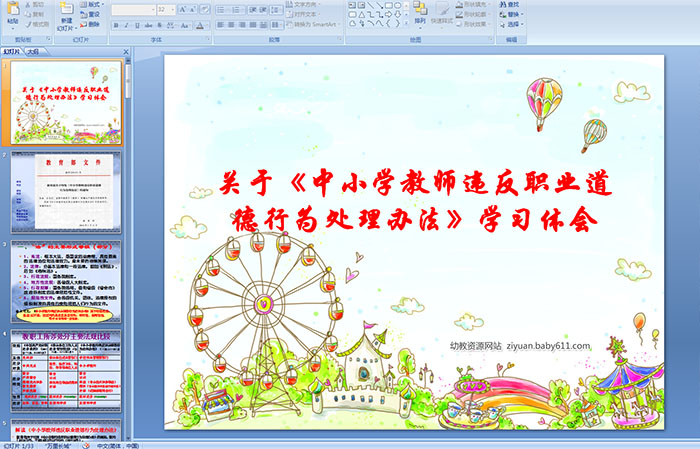Screen dimensions: 700x449
Task: Open the Replace (替换) dropdown
Action: pyautogui.click(x=512, y=14)
